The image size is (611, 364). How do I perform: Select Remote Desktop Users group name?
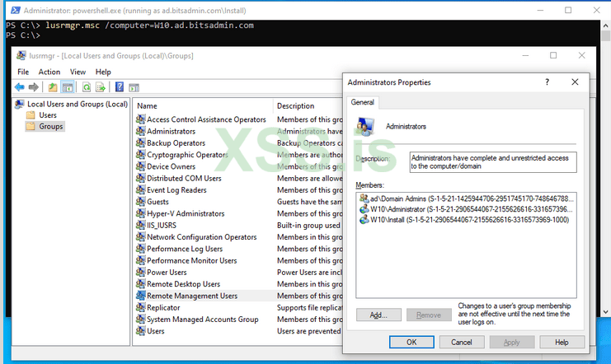[184, 284]
